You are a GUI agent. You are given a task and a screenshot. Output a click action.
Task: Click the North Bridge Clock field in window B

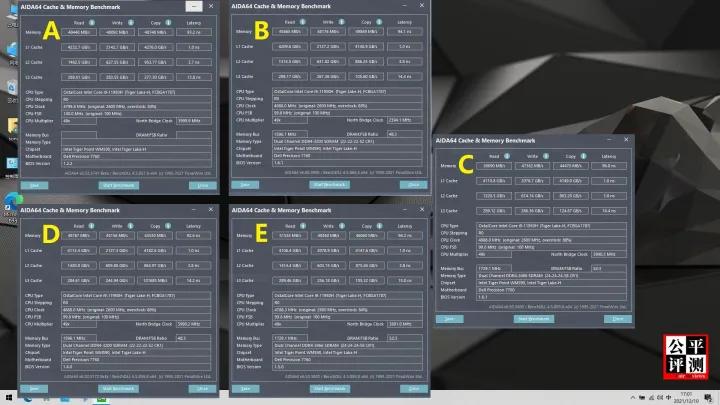(404, 120)
